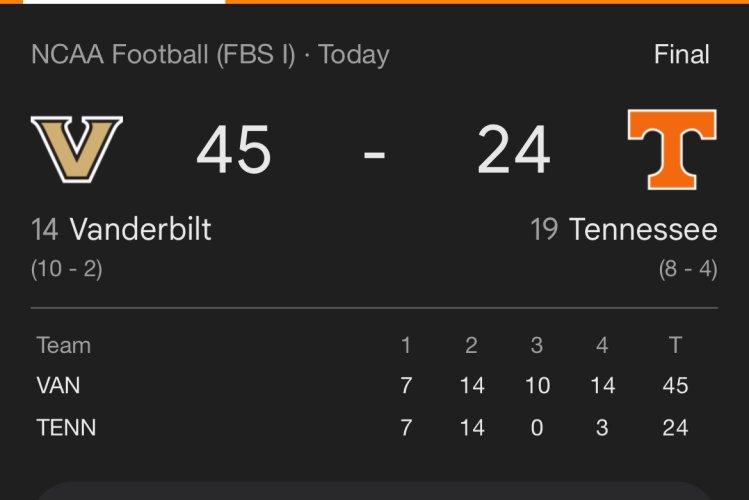749x500 pixels.
Task: Select the Final game status label
Action: coord(682,54)
